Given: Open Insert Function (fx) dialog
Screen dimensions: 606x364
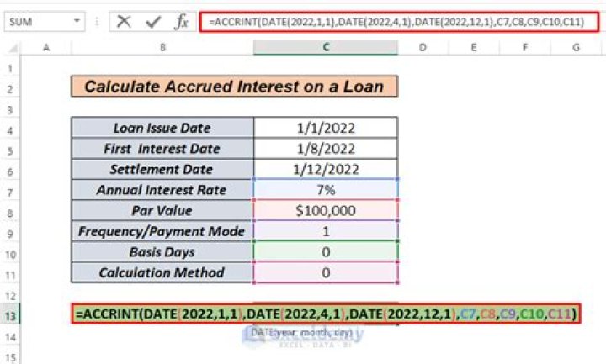Looking at the screenshot, I should point(181,22).
